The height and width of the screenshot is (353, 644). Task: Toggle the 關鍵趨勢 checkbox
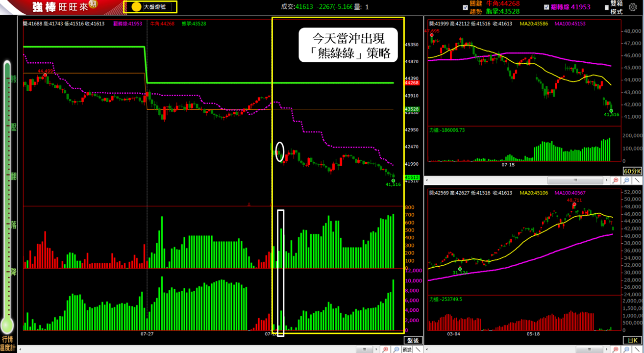(x=466, y=7)
